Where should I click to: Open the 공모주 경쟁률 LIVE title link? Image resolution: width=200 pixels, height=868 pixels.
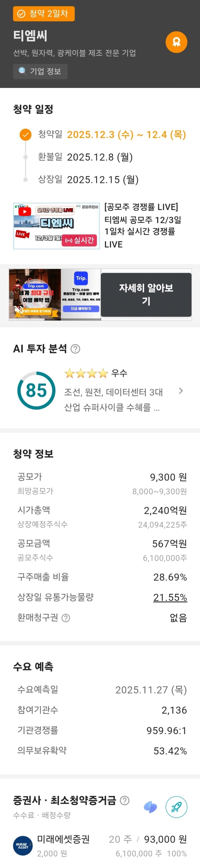[x=143, y=225]
